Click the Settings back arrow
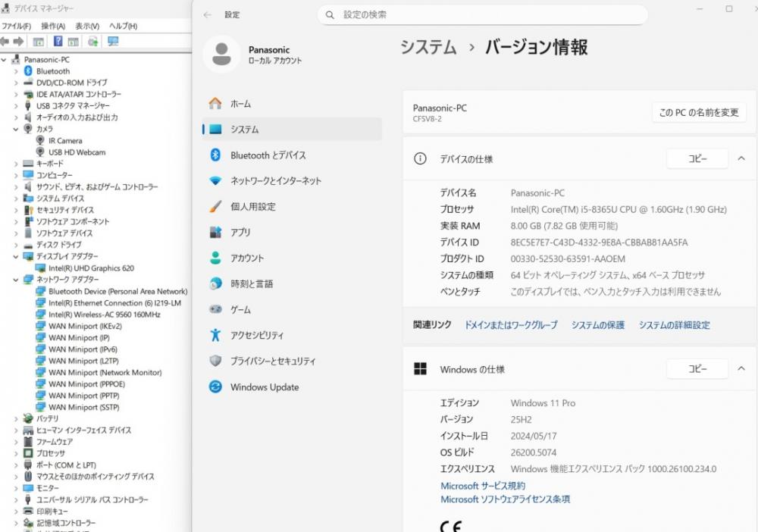This screenshot has width=758, height=532. pos(208,15)
